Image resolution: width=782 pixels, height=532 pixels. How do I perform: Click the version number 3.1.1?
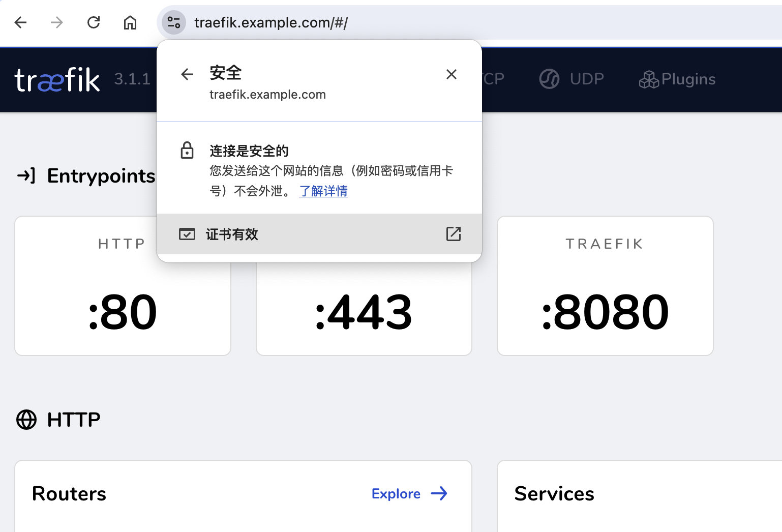132,79
